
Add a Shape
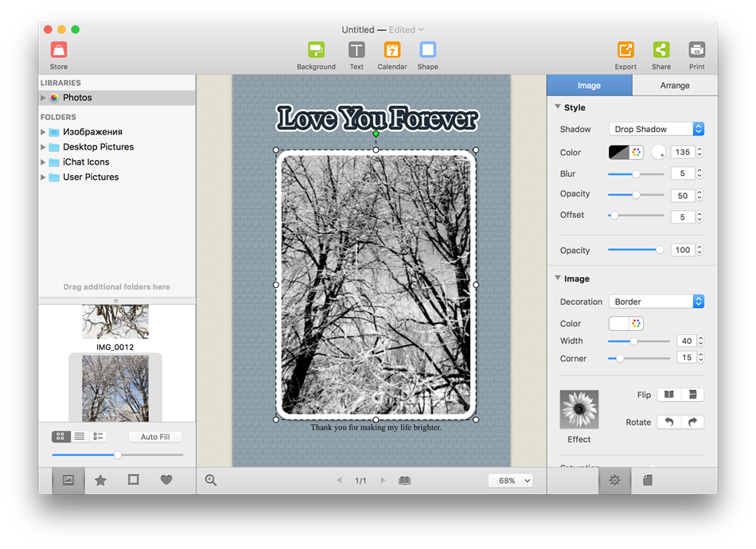tap(427, 56)
